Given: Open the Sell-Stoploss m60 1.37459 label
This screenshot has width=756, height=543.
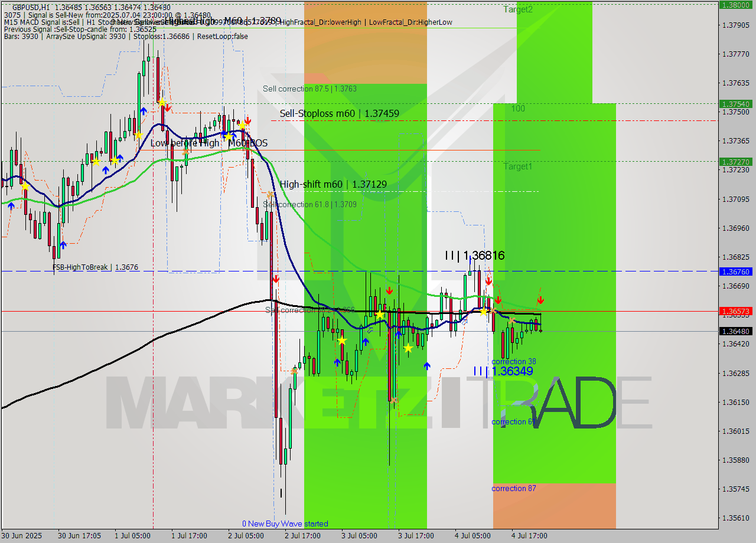Looking at the screenshot, I should pos(340,113).
